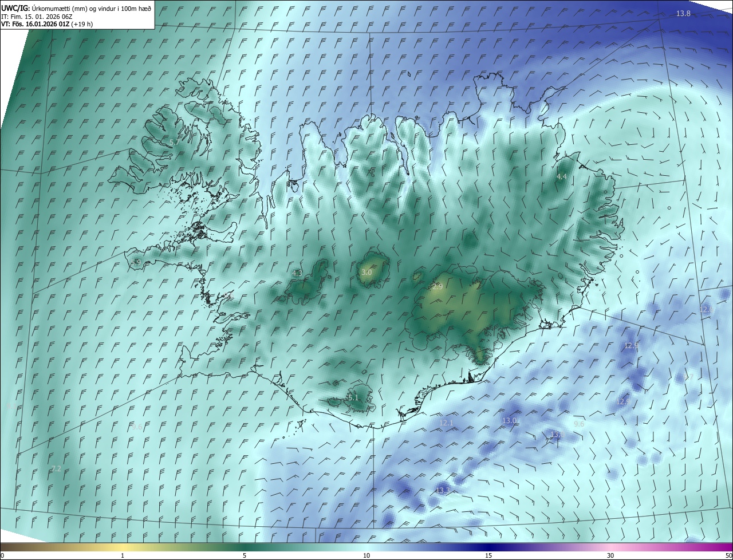Click the 1 tick on the color scale
This screenshot has width=733, height=560.
point(123,556)
